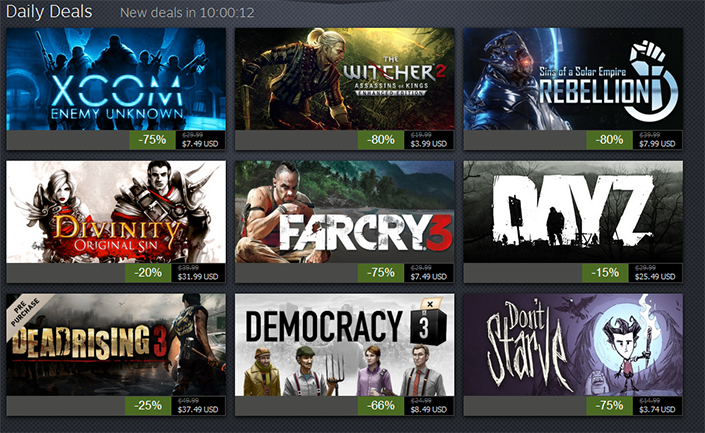Click the -75% discount badge on XCOM
This screenshot has height=433, width=705.
[x=152, y=140]
